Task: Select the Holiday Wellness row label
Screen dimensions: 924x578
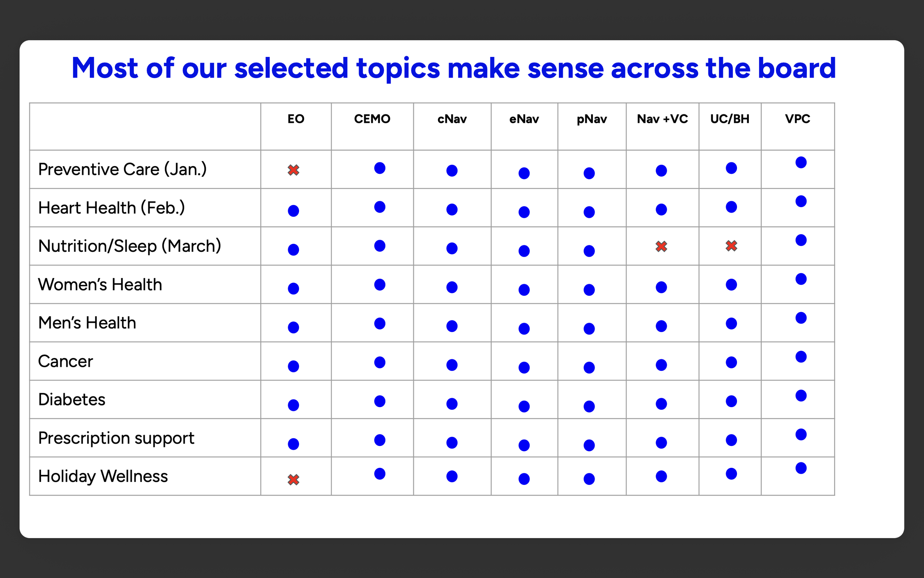Action: [x=103, y=476]
